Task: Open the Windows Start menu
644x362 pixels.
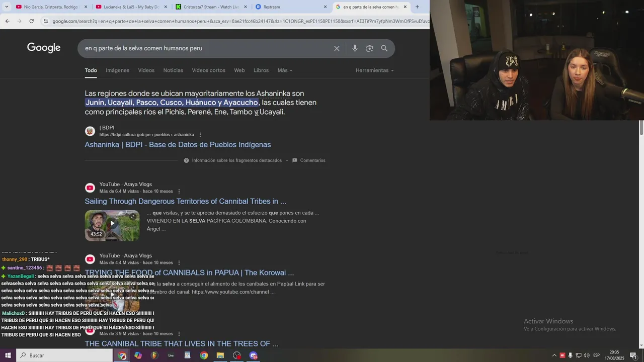Action: (8, 355)
